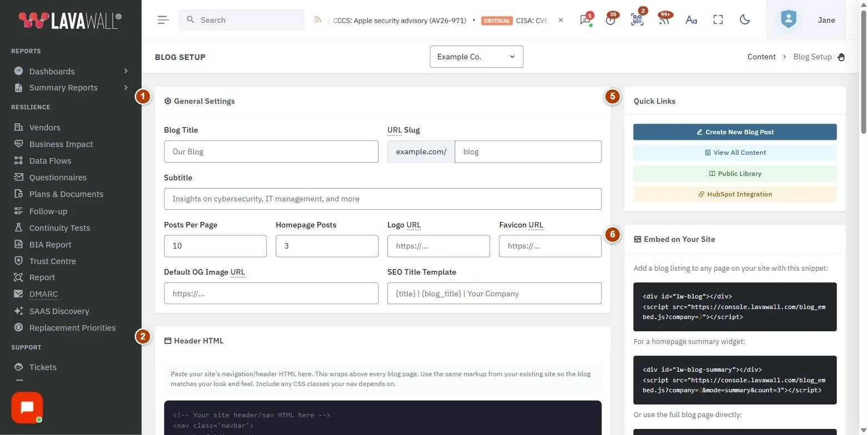The height and width of the screenshot is (435, 868).
Task: Click the SAAS Discovery sparkle icon
Action: tap(19, 311)
